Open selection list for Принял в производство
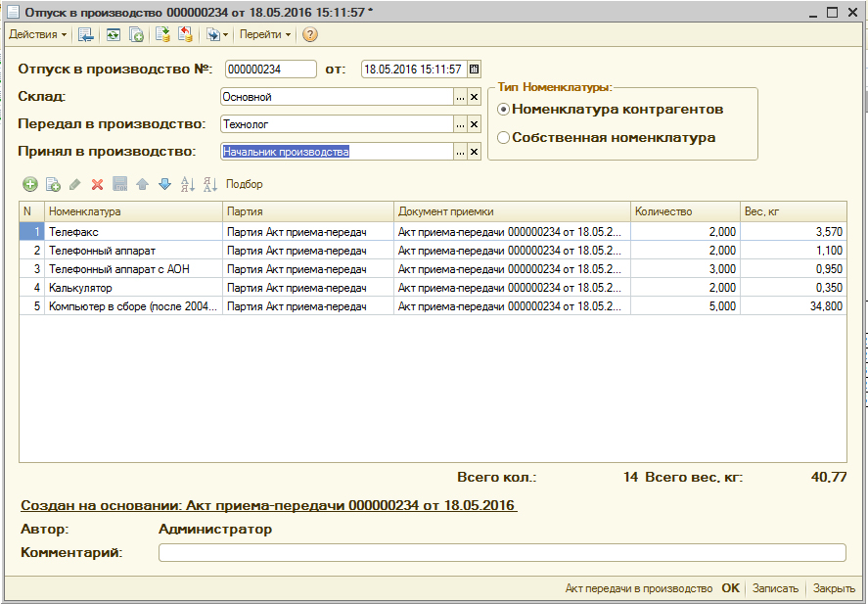868x604 pixels. pos(460,152)
